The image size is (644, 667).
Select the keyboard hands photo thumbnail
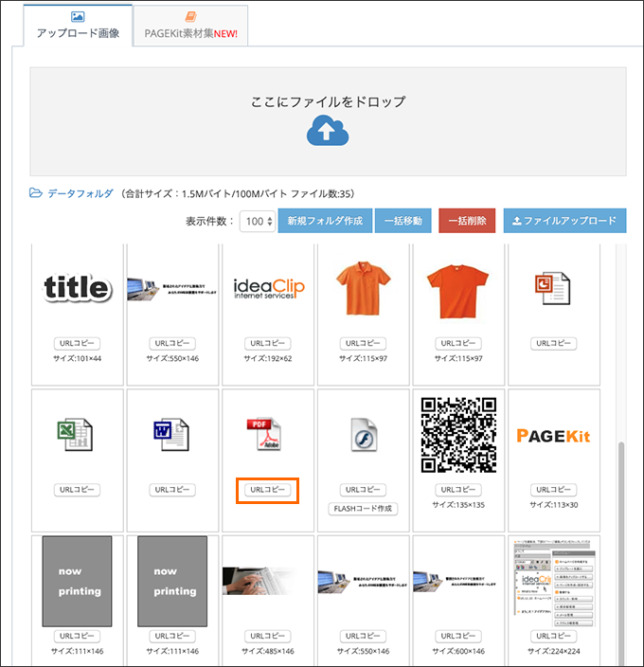[x=259, y=581]
